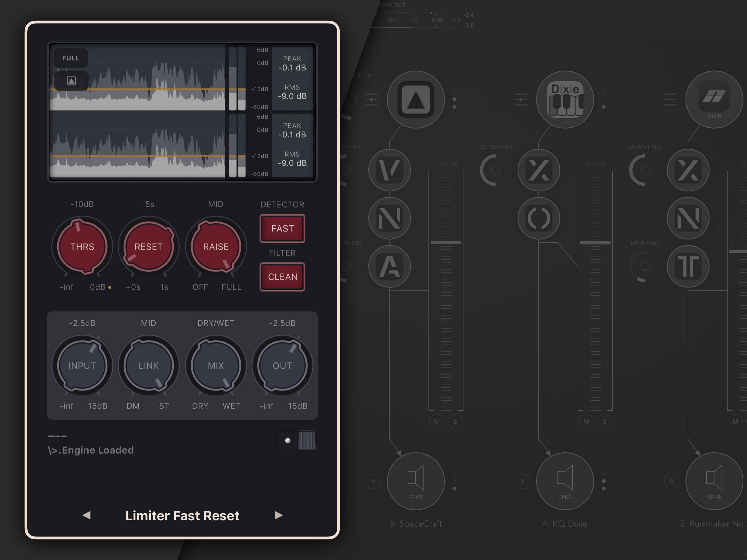Toggle the CLEAN filter mode
This screenshot has width=747, height=560.
[x=282, y=277]
